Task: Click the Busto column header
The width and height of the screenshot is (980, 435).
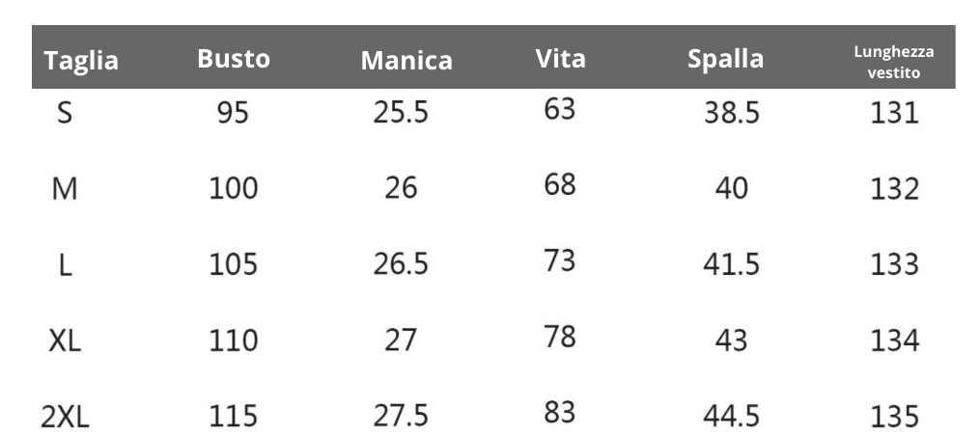Action: point(233,59)
